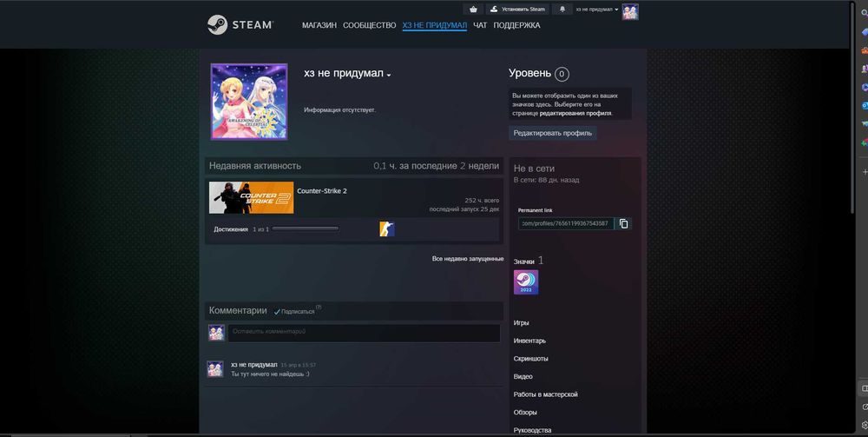Open comment author name хз не придумал
Image resolution: width=868 pixels, height=437 pixels.
254,364
